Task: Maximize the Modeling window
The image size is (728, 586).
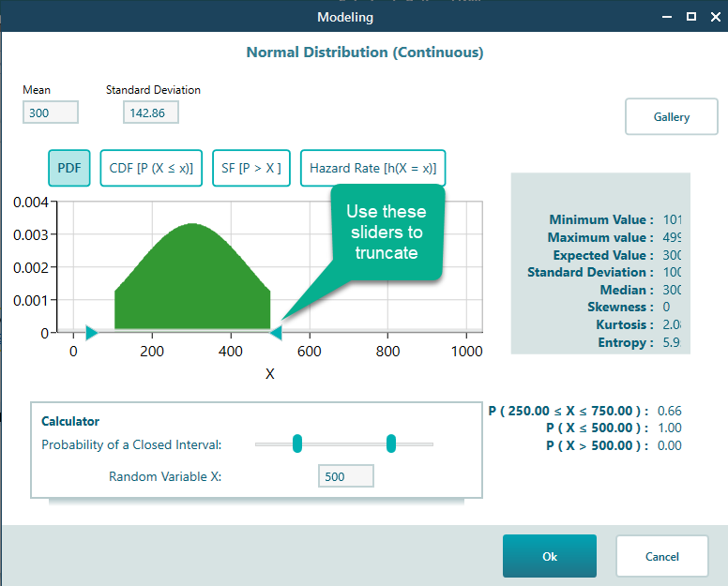Action: point(691,17)
